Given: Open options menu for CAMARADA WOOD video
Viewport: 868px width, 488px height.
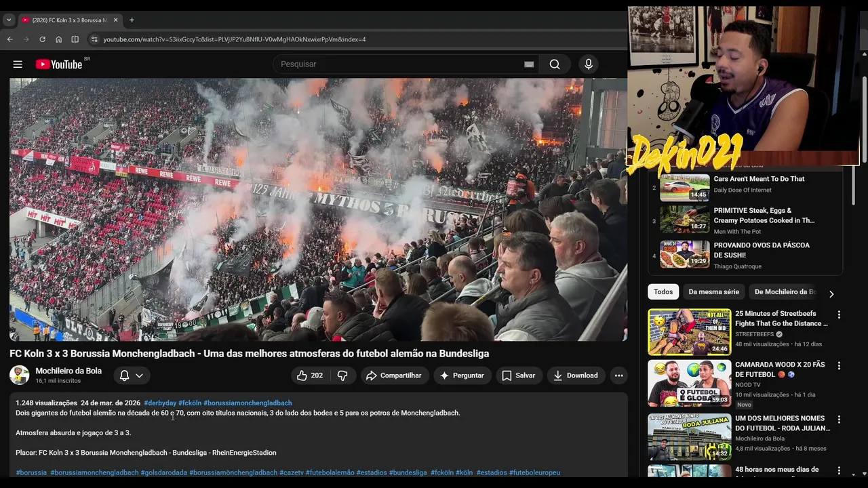Looking at the screenshot, I should tap(839, 366).
